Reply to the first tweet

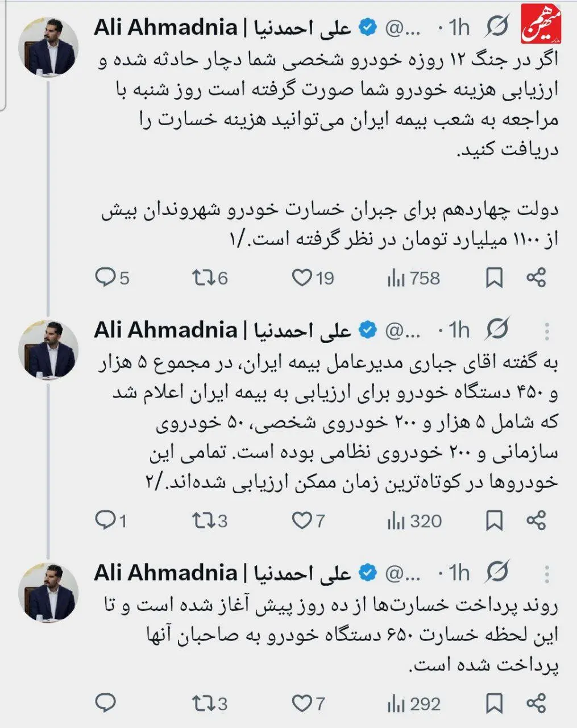pyautogui.click(x=105, y=278)
